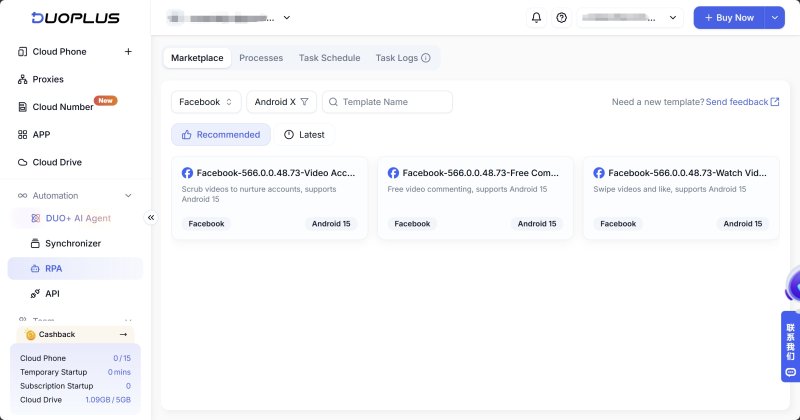Viewport: 800px width, 420px height.
Task: Select RPA in sidebar
Action: [75, 268]
